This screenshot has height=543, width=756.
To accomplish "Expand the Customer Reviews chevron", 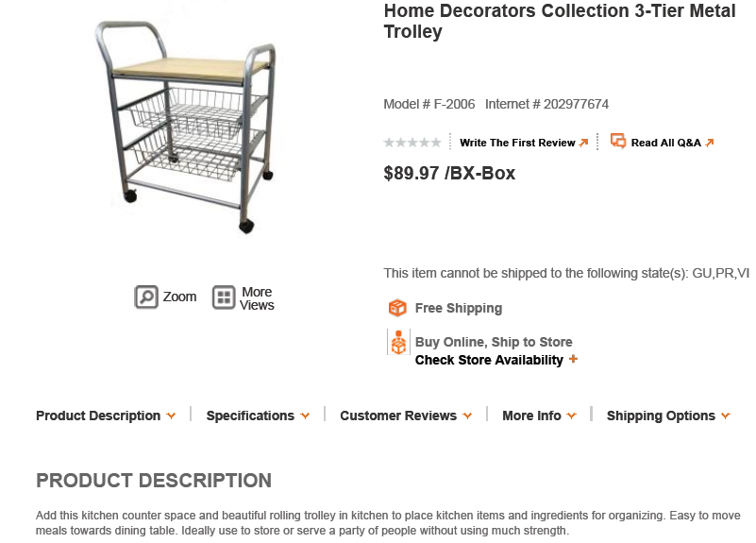I will [467, 416].
